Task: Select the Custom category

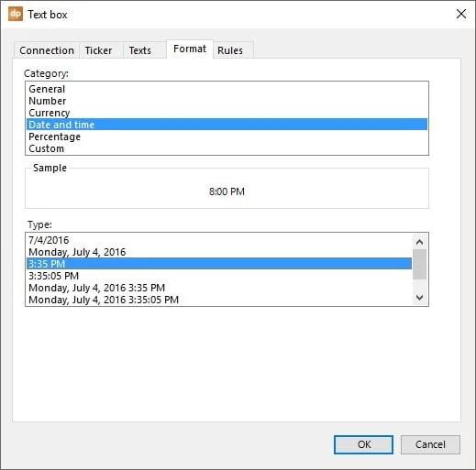Action: (x=227, y=148)
